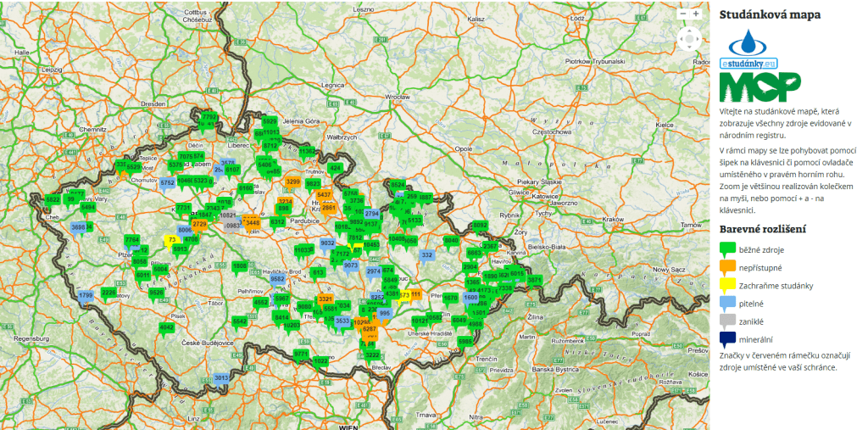Click green marker 2226
This screenshot has width=868, height=430.
pyautogui.click(x=108, y=293)
